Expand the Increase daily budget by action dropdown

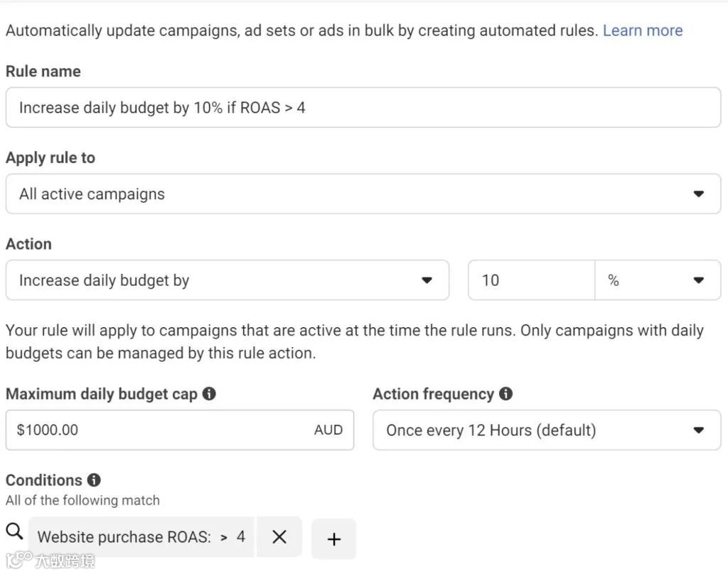pyautogui.click(x=227, y=280)
